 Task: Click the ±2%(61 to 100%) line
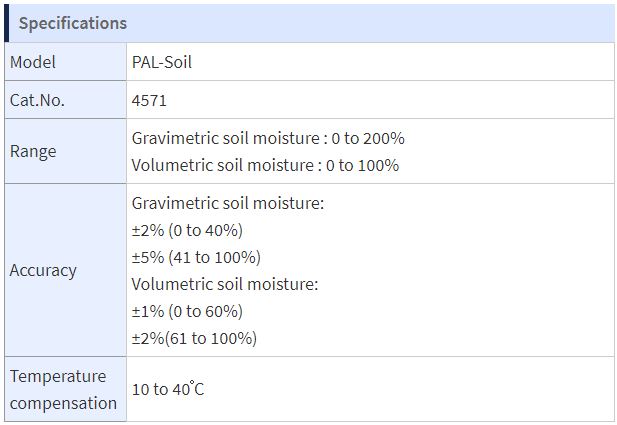[194, 338]
